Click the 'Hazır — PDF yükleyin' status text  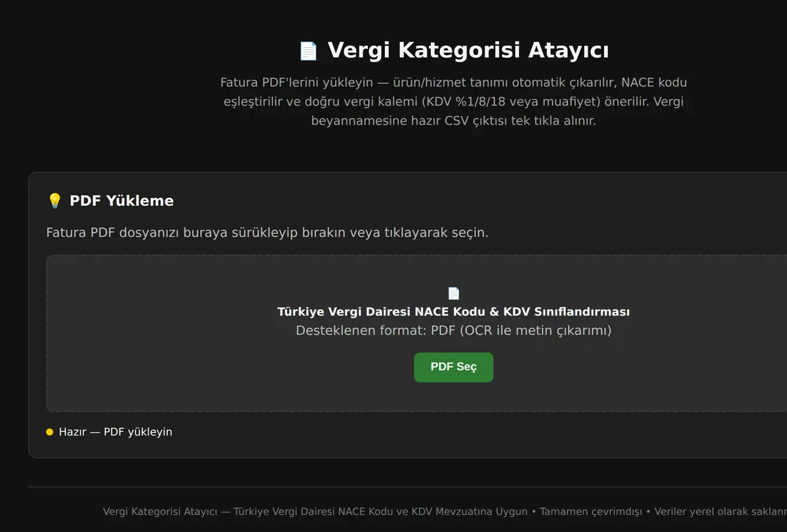pyautogui.click(x=115, y=432)
